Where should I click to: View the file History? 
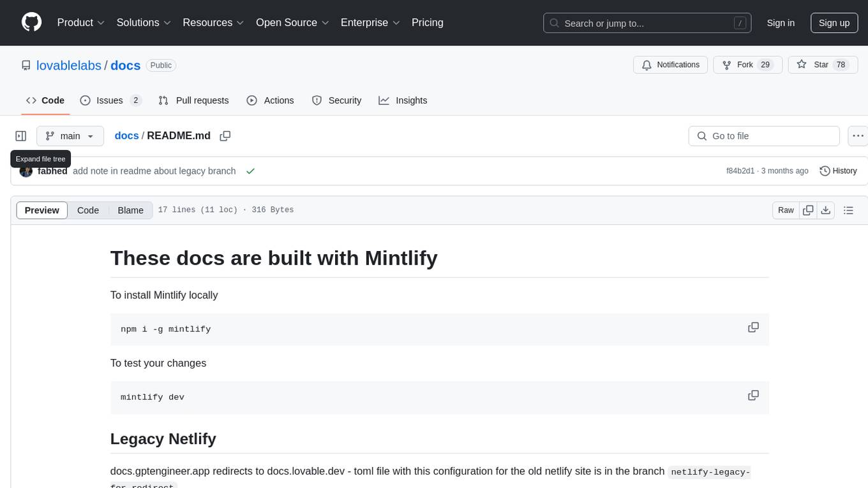pos(838,171)
